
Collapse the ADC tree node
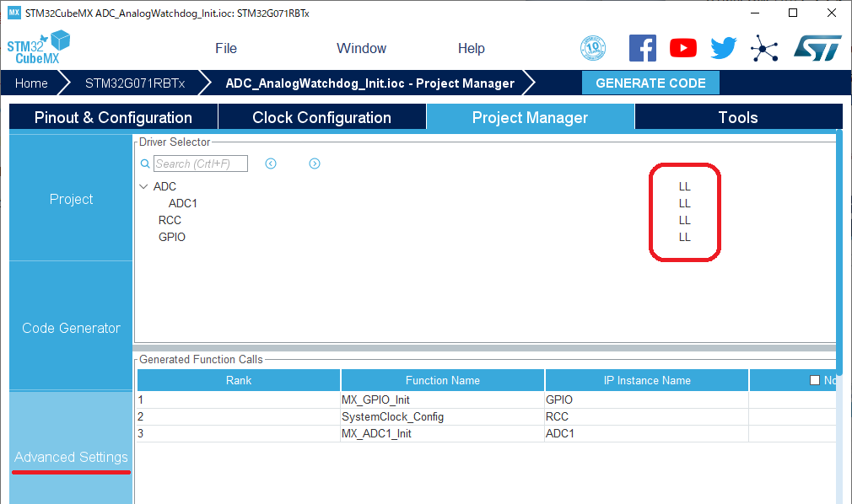[x=143, y=186]
